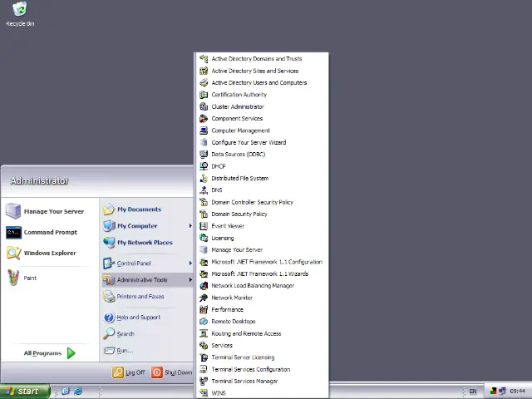Open the Services gear icon

(x=204, y=346)
